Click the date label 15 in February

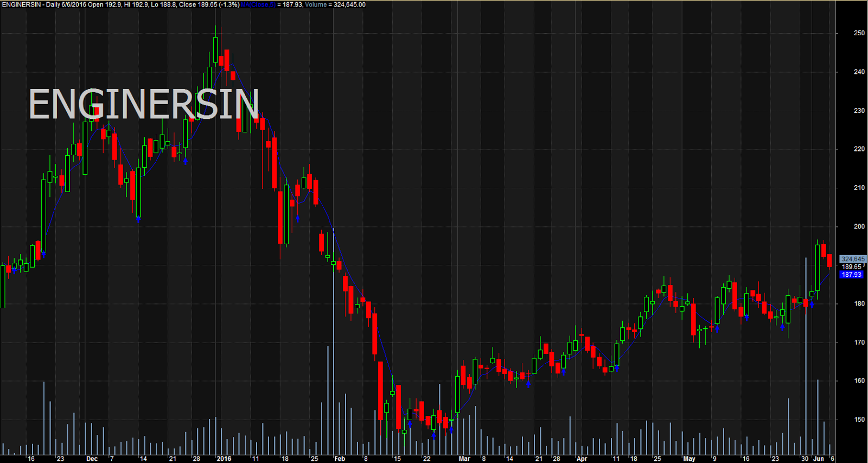[x=397, y=459]
